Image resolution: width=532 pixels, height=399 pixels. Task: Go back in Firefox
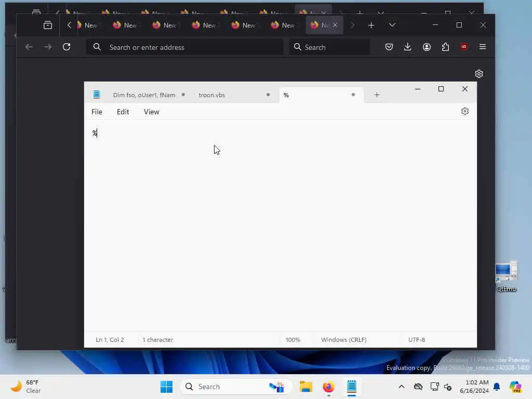pyautogui.click(x=29, y=47)
